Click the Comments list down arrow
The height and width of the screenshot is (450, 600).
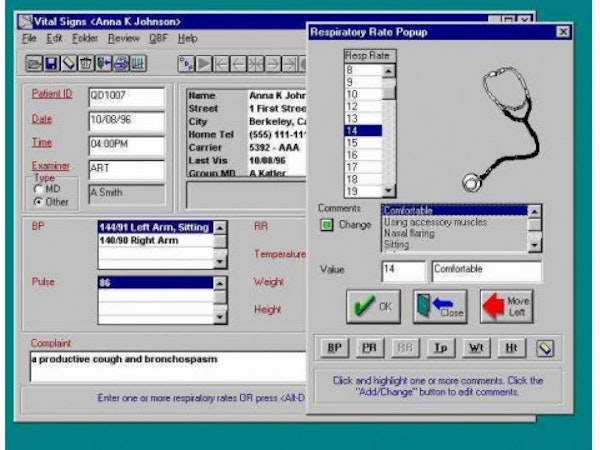tap(535, 245)
